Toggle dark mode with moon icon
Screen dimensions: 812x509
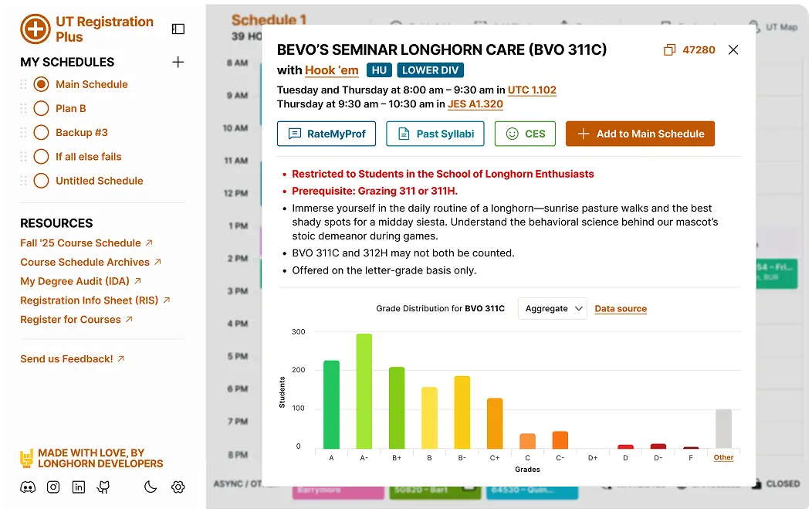pyautogui.click(x=151, y=487)
